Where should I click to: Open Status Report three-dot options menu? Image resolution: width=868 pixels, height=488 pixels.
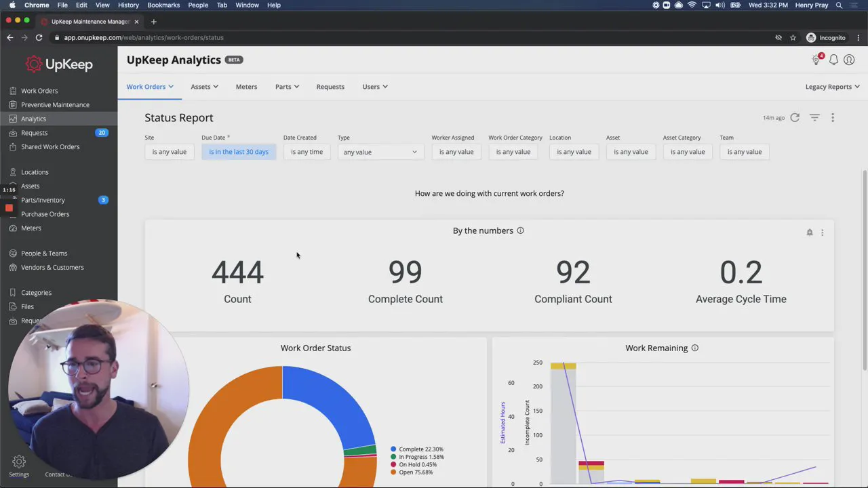(833, 118)
